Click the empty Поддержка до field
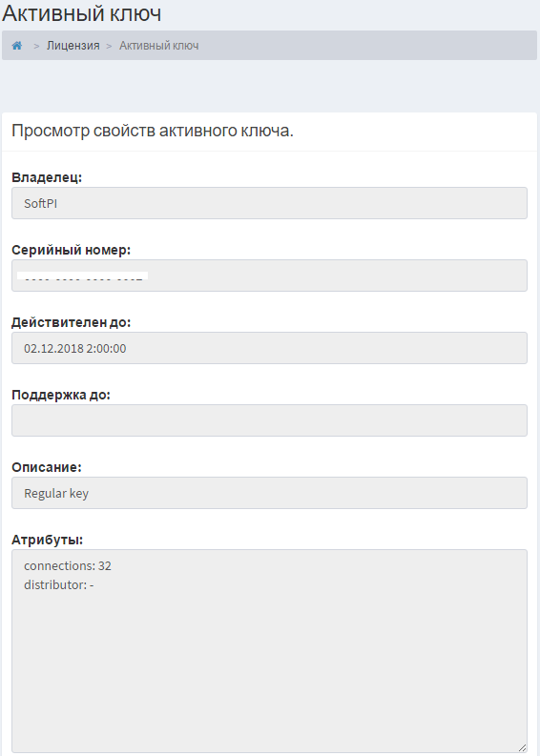 [x=269, y=420]
